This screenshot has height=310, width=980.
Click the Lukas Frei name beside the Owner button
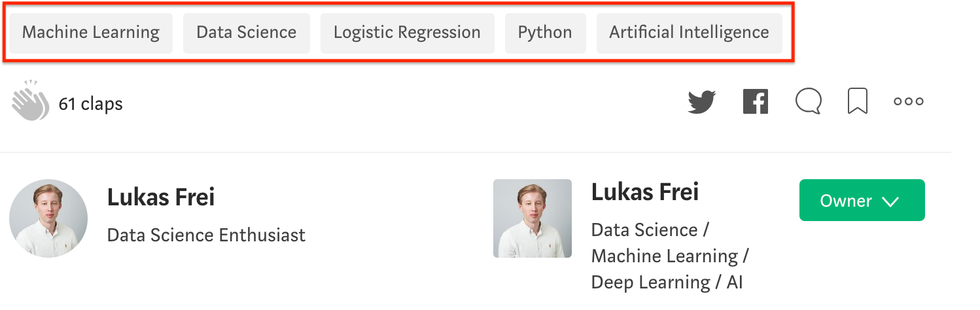[x=645, y=192]
